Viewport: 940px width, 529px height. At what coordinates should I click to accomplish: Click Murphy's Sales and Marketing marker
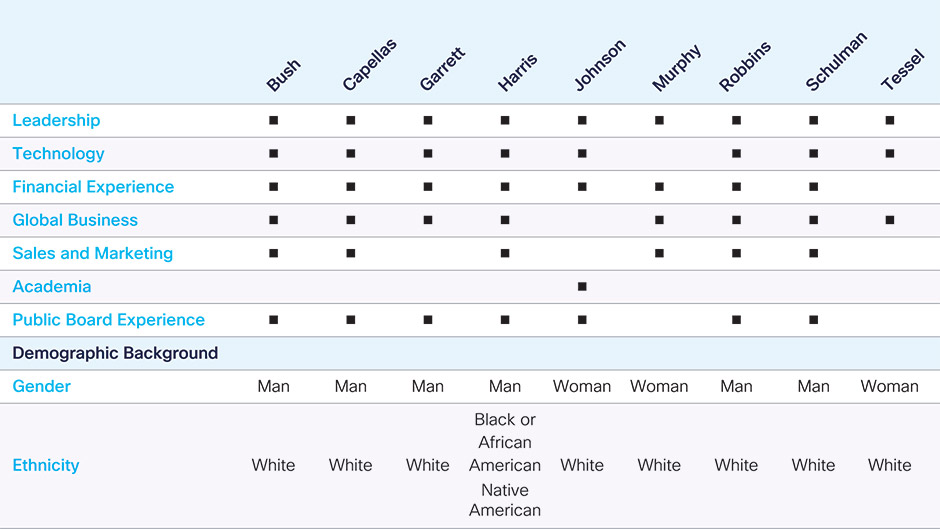coord(659,253)
